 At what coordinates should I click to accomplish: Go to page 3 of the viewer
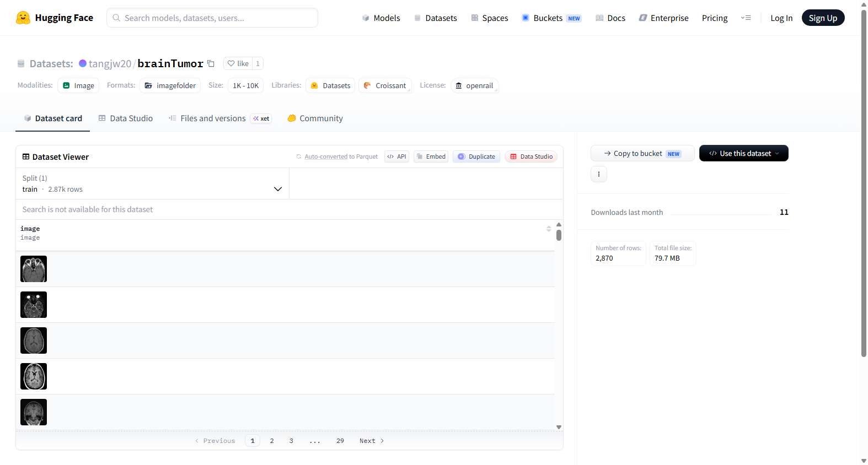291,441
